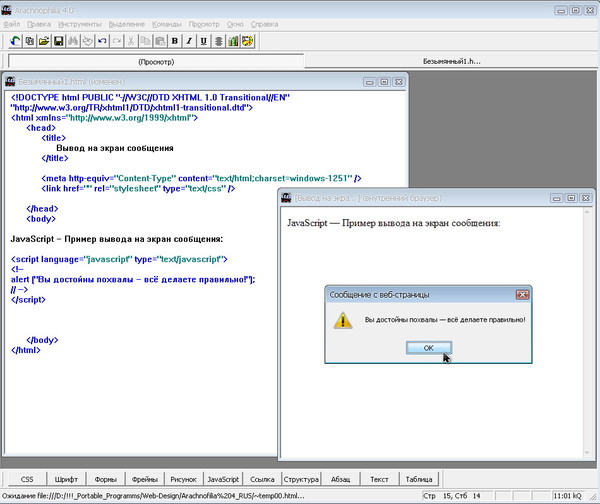600x504 pixels.
Task: Cut selection with the scissors icon
Action: point(131,41)
